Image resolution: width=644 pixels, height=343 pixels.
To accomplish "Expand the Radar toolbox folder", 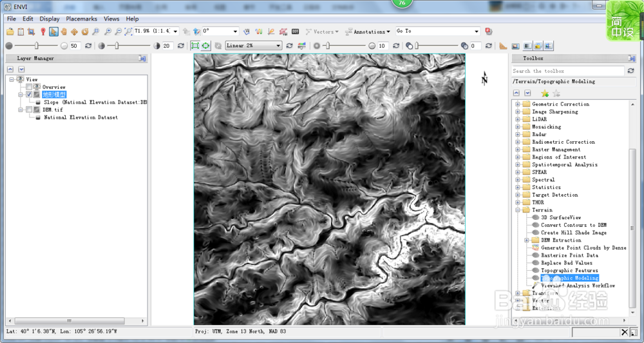I will (x=518, y=134).
